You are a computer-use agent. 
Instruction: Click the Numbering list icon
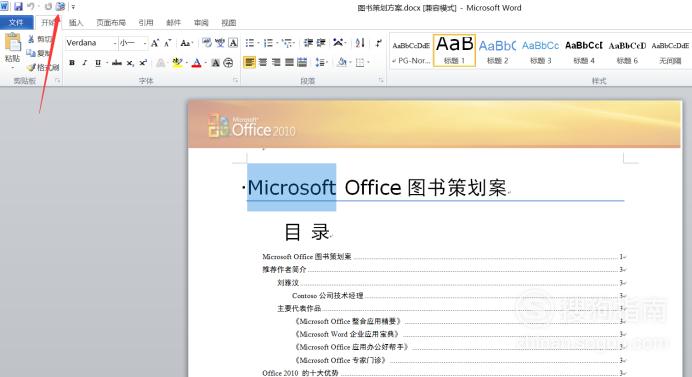(x=268, y=43)
